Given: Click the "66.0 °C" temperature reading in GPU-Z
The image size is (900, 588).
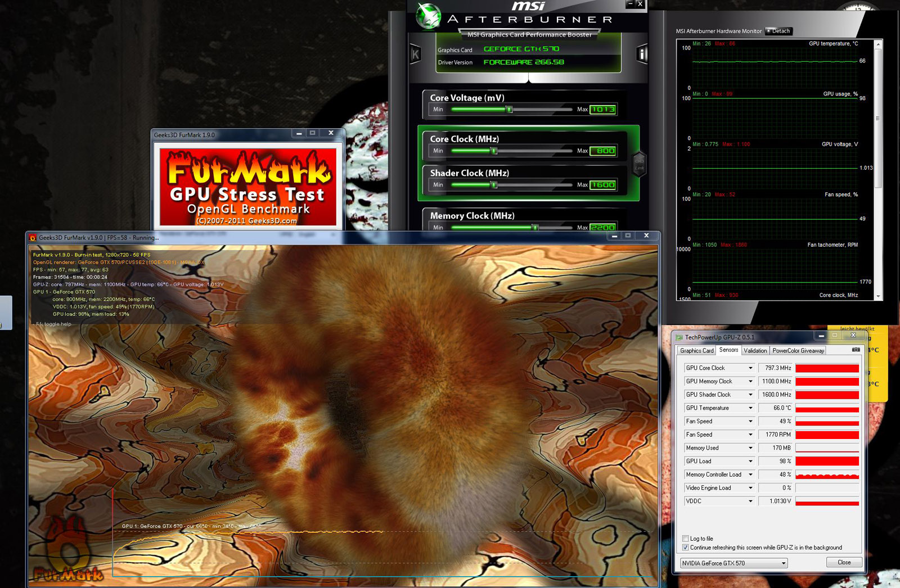Looking at the screenshot, I should [782, 408].
